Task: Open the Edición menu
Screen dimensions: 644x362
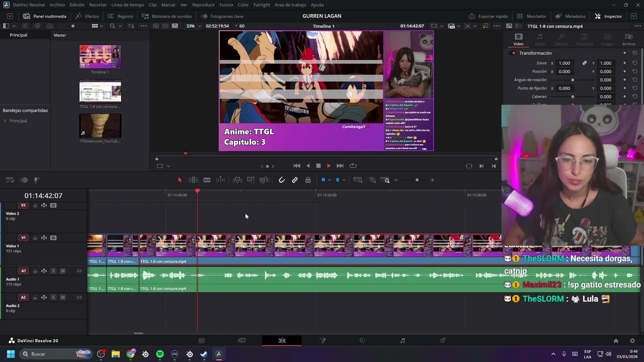Action: [77, 5]
